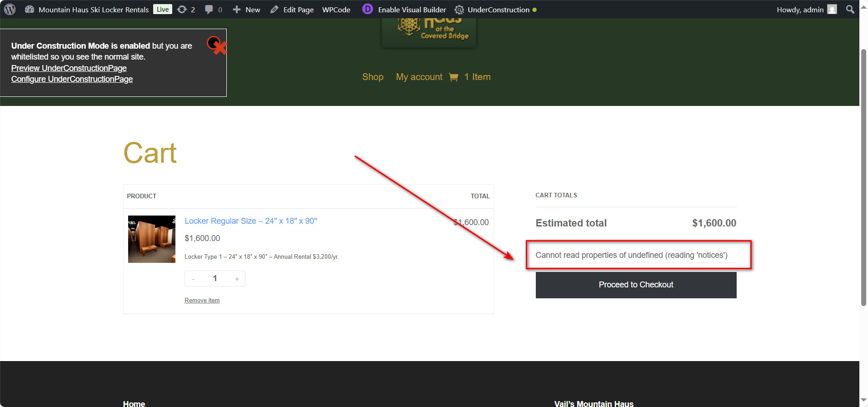Open the UnderConstruction admin menu

click(499, 10)
